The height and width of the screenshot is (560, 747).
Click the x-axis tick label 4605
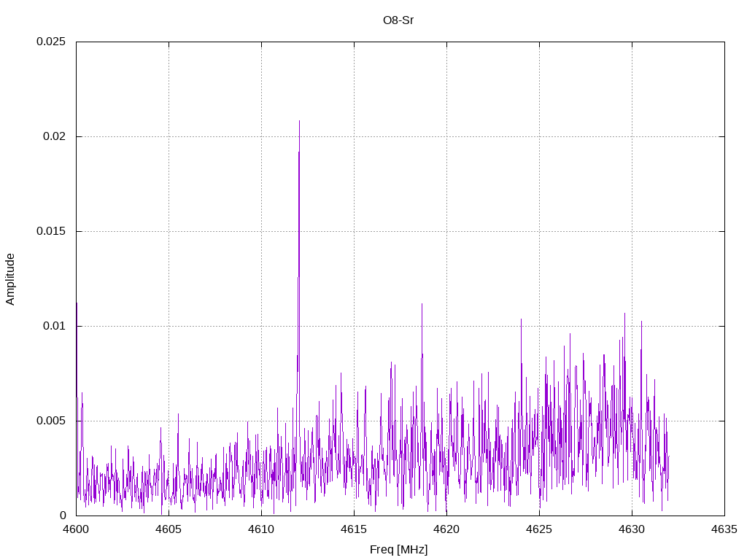point(169,529)
